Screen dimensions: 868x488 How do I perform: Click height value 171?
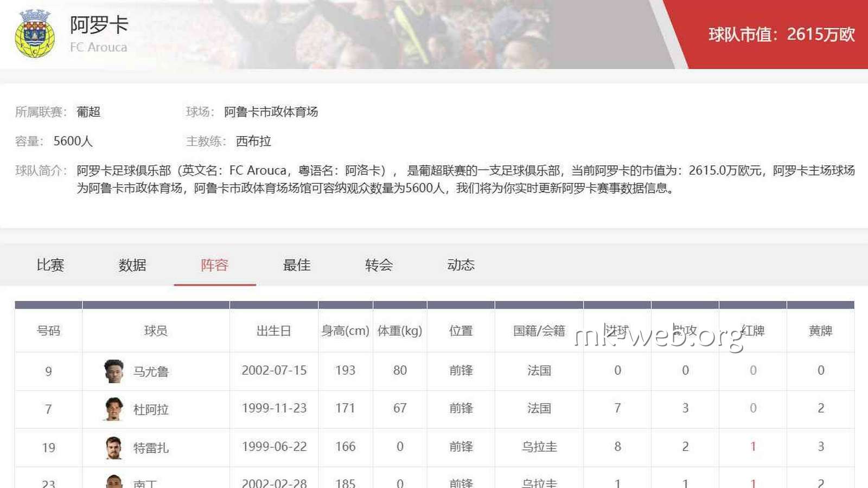click(345, 408)
